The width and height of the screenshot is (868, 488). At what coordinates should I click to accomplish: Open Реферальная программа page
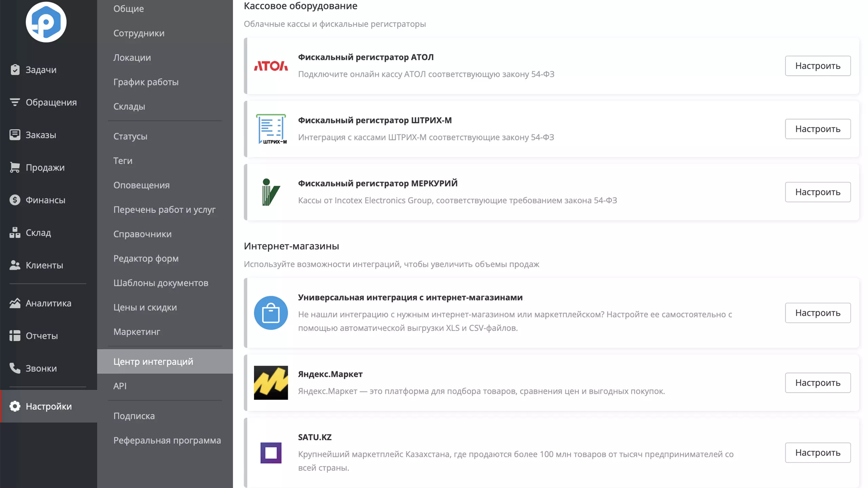click(x=165, y=440)
